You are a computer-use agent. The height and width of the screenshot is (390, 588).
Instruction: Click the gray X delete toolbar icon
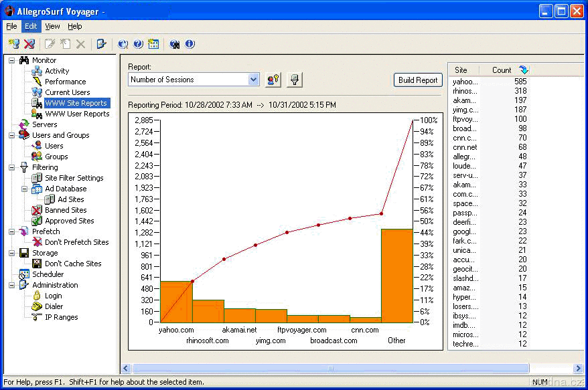pos(80,44)
